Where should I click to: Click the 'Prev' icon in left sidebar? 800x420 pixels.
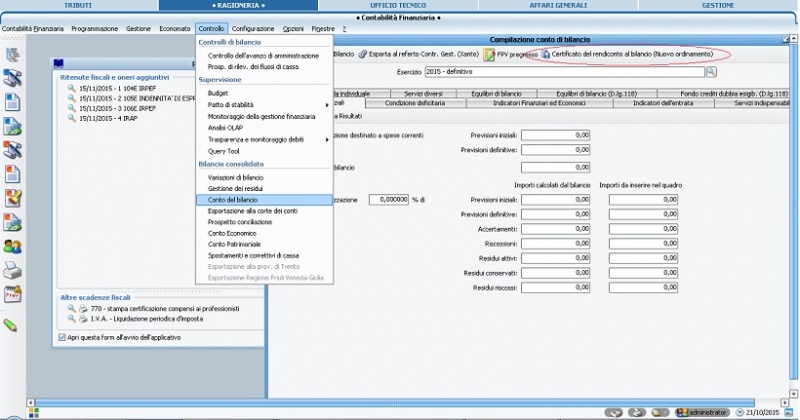13,295
